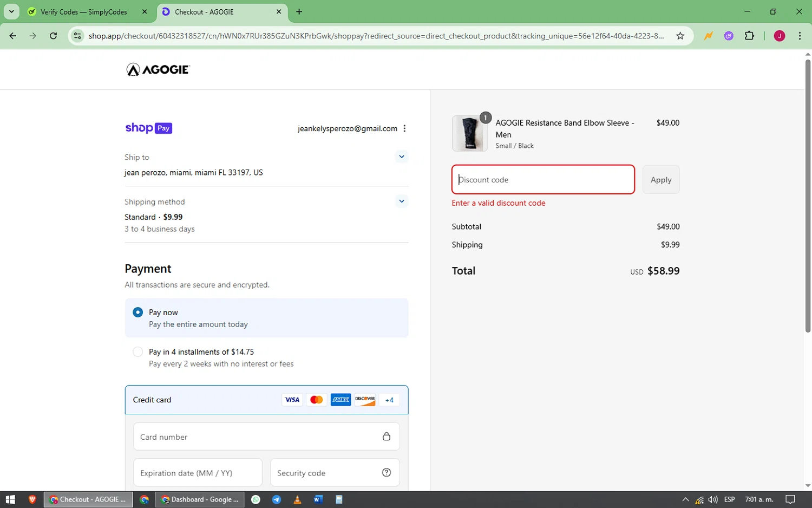Select Pay in 4 installments option
Screen dimensions: 812x508
(x=138, y=352)
